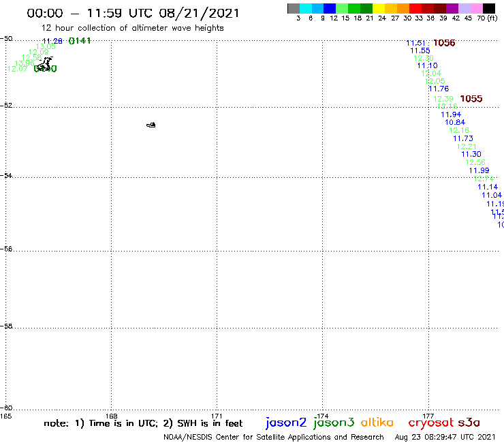Click the wave height value 12.39
Viewport: 504px width, 443px height.
[443, 99]
